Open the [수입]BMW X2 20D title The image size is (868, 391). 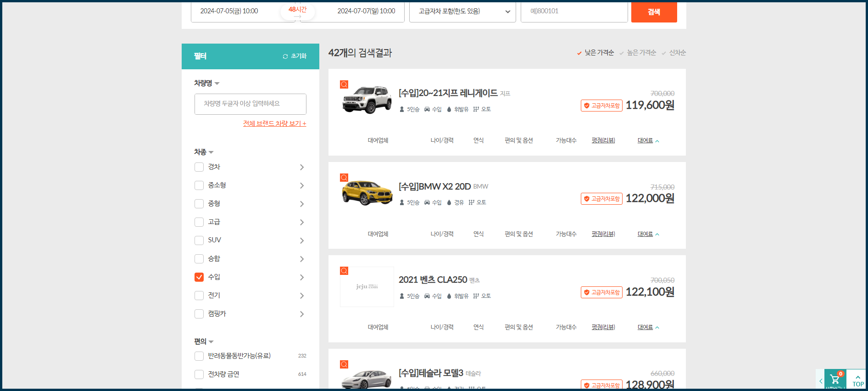[434, 187]
